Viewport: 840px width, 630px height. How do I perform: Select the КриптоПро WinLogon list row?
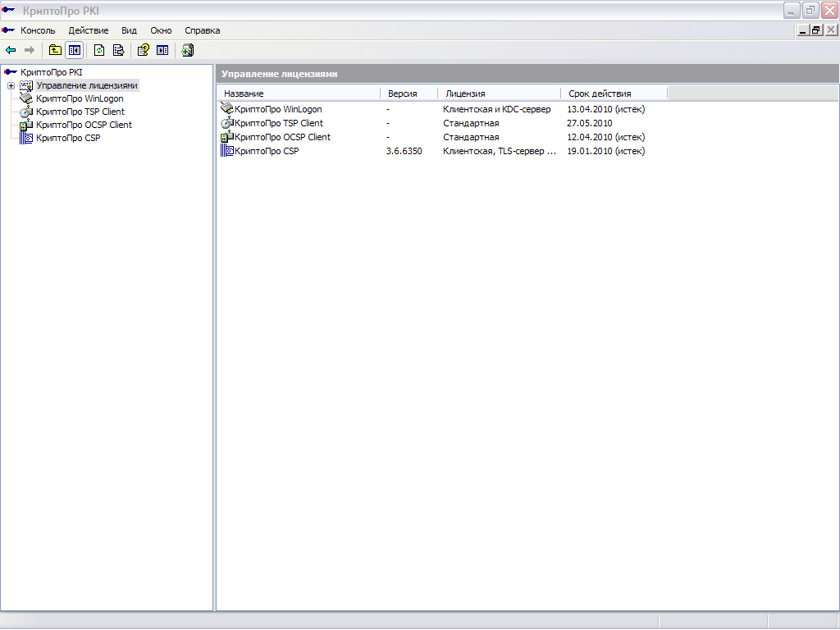pyautogui.click(x=278, y=109)
